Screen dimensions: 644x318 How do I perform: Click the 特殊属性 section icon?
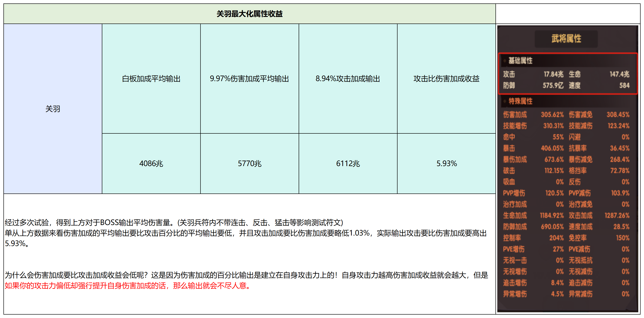click(505, 101)
